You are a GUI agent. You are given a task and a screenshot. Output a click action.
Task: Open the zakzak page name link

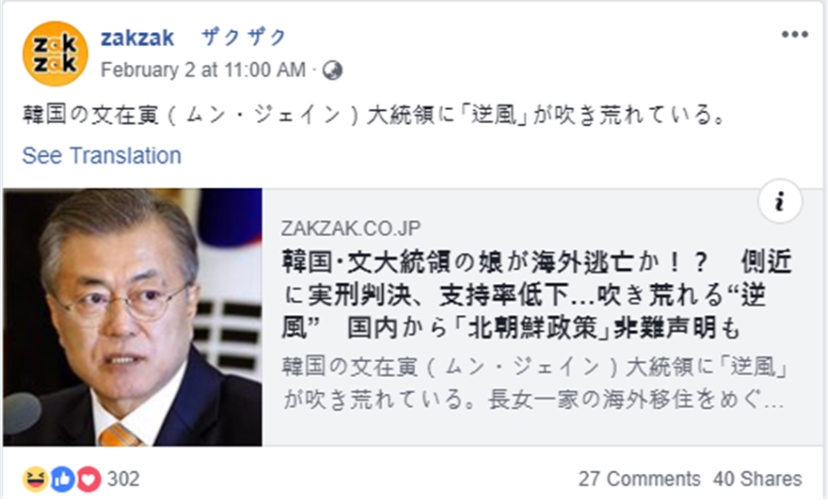tap(136, 38)
